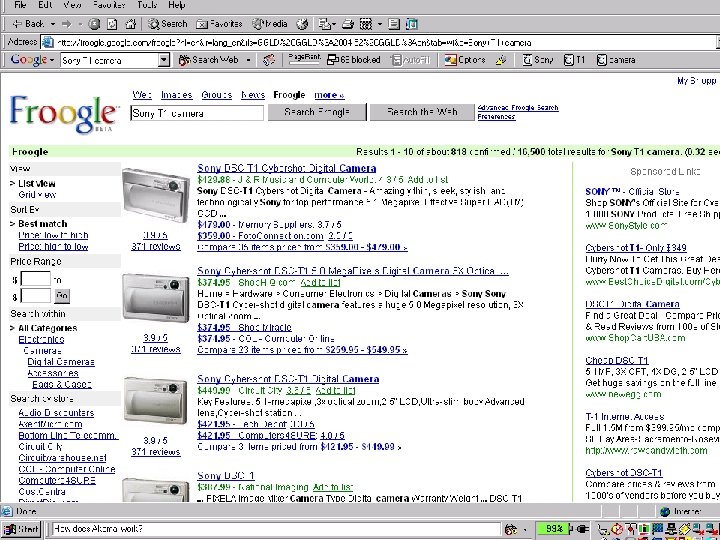Sort by Price: high to low
The image size is (720, 540).
click(53, 247)
